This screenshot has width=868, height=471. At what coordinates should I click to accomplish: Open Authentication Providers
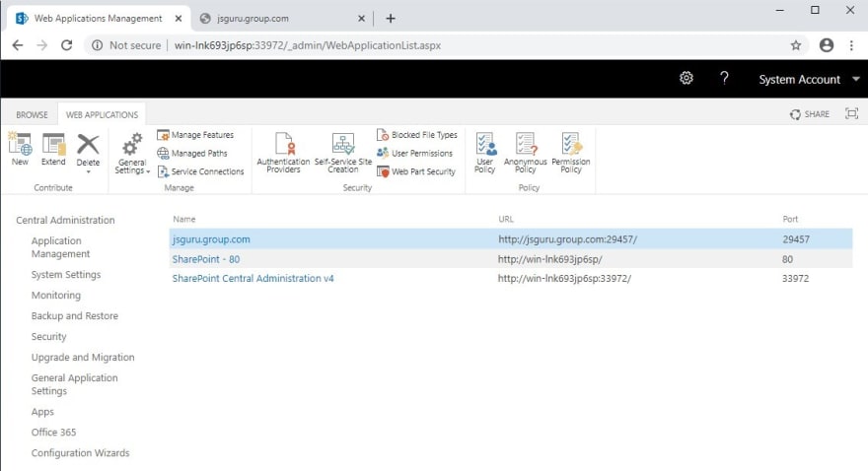283,153
